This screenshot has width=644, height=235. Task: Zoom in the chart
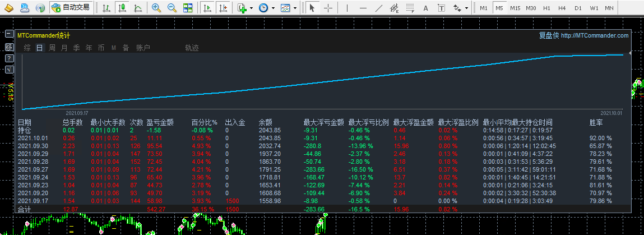(156, 7)
